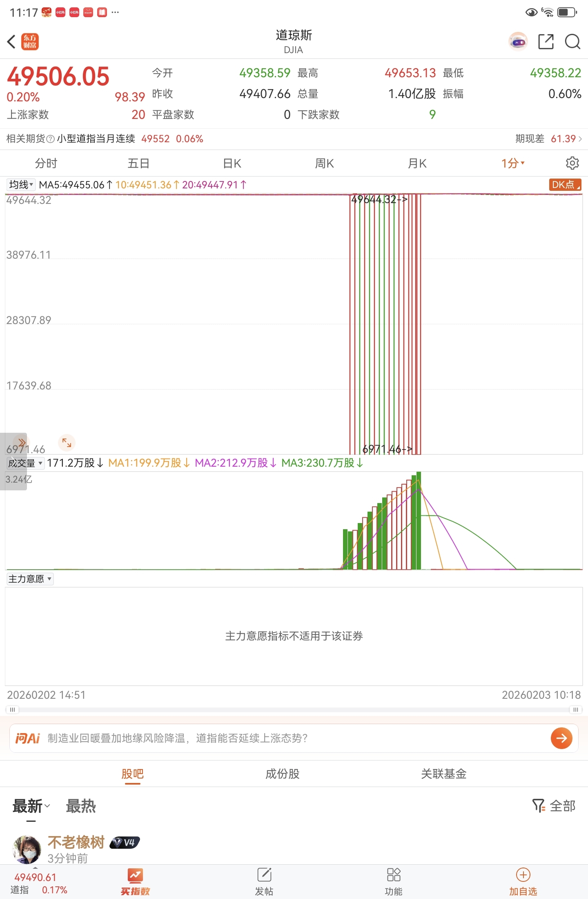
Task: Switch to the 周K chart tab
Action: (x=325, y=163)
